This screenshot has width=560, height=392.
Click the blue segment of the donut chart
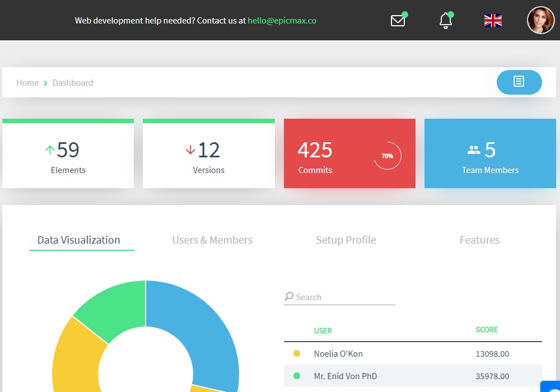point(204,329)
